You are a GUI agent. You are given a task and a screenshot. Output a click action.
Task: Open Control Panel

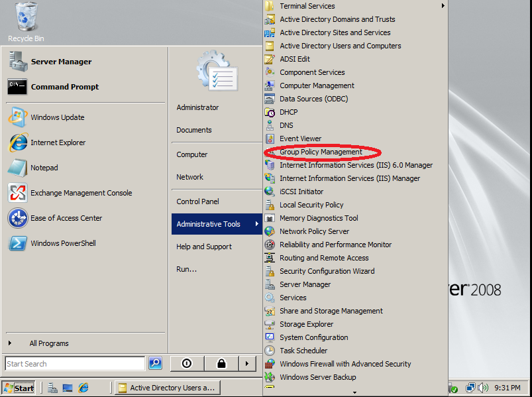click(x=197, y=201)
